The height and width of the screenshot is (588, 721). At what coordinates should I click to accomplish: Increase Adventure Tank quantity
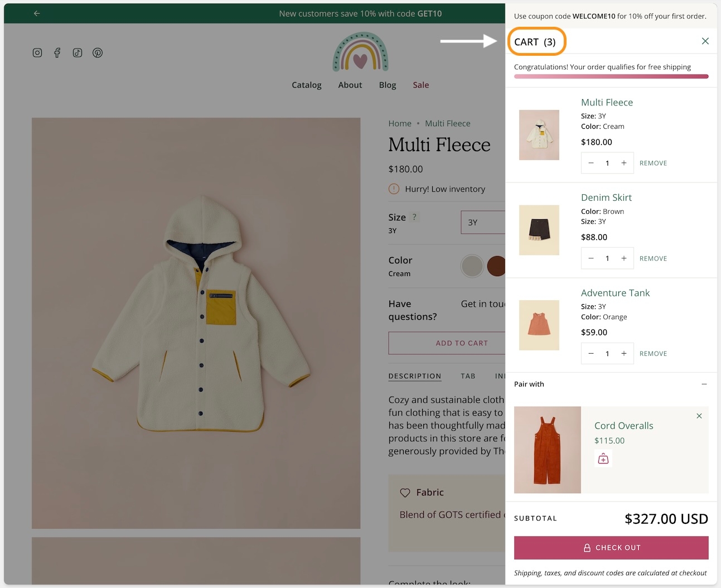click(x=623, y=354)
